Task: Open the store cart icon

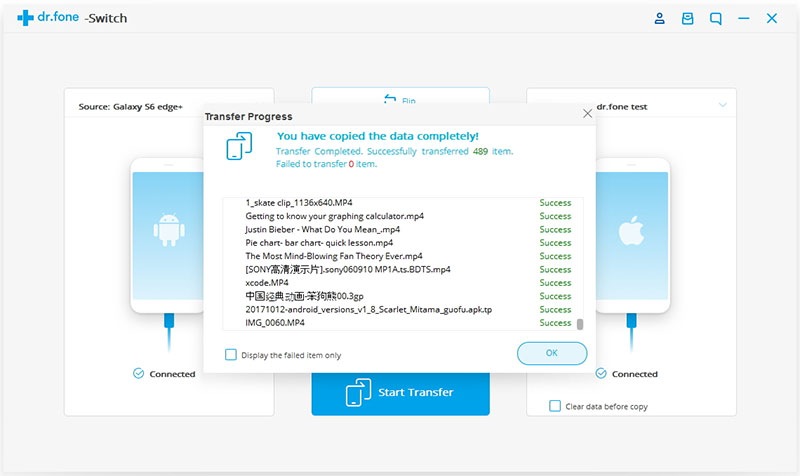Action: pyautogui.click(x=687, y=19)
